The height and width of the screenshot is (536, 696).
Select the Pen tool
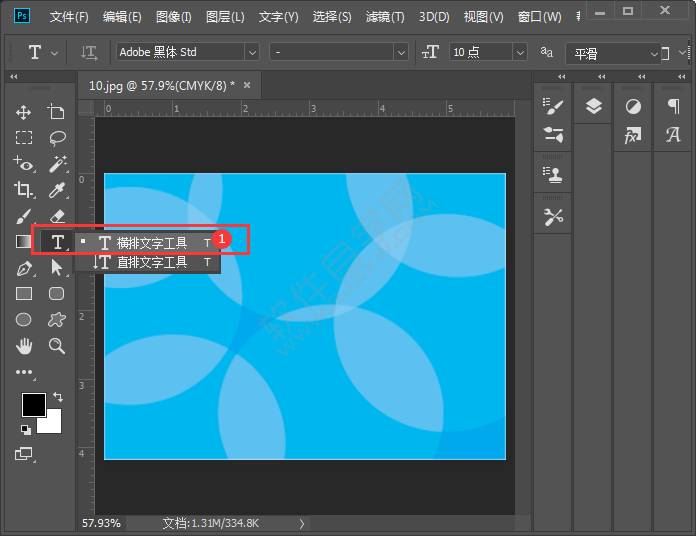coord(24,268)
